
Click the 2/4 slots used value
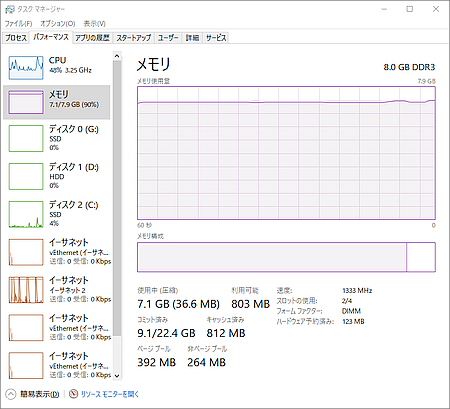pos(347,301)
